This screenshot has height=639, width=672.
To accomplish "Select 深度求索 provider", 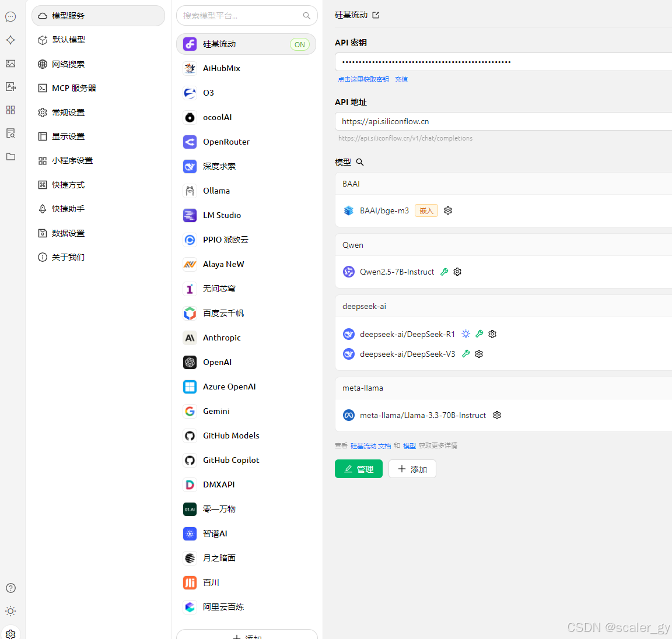I will tap(246, 166).
